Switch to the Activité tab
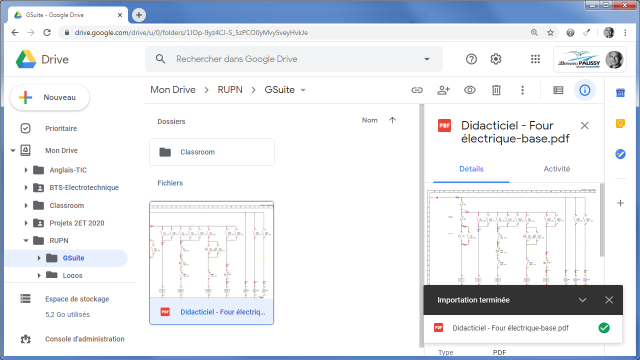 pos(557,169)
